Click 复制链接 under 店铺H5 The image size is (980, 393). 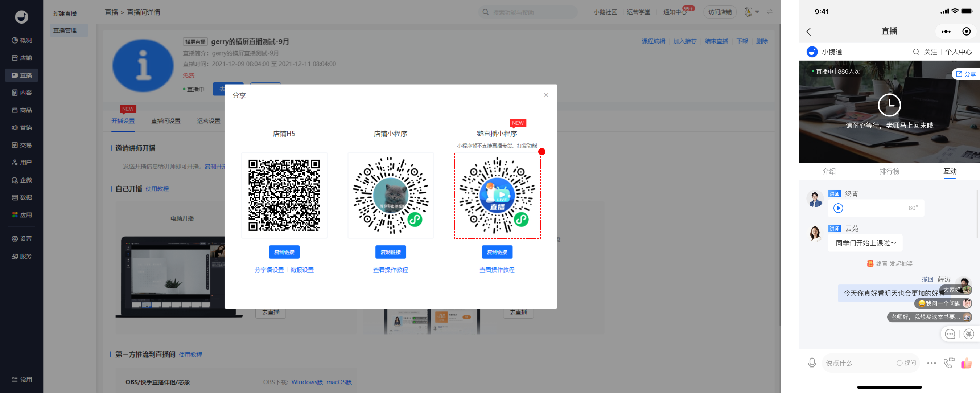click(284, 252)
